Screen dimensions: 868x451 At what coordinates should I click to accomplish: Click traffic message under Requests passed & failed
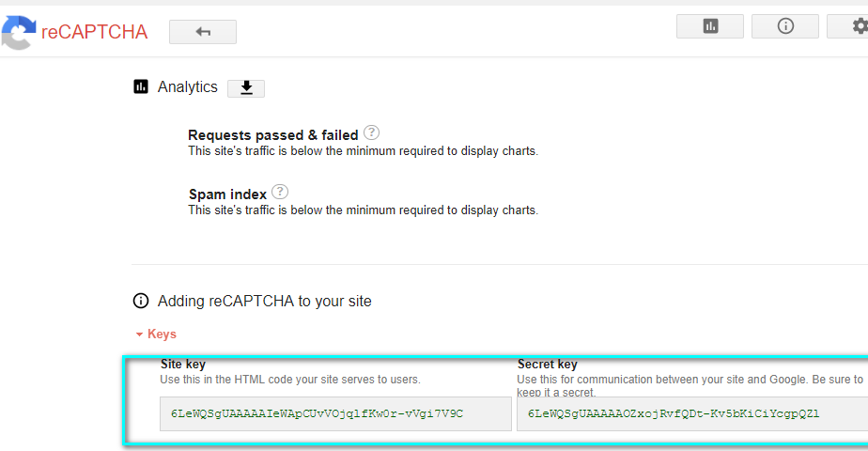pyautogui.click(x=364, y=151)
